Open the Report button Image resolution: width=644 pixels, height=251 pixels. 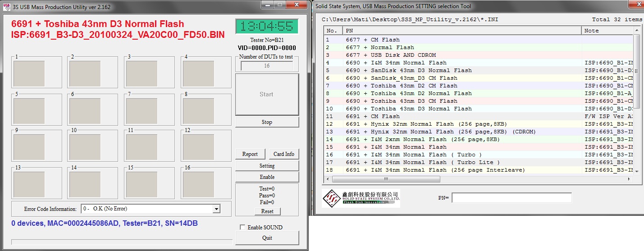coord(250,154)
